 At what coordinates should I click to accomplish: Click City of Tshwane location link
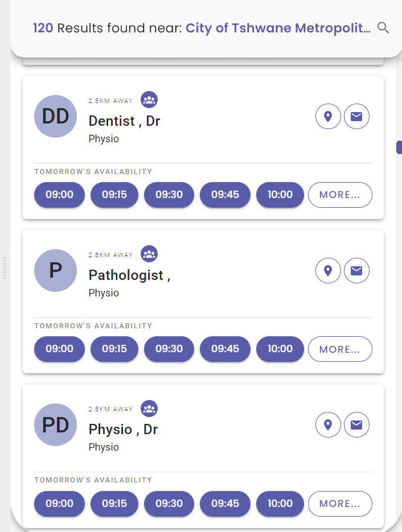[278, 28]
